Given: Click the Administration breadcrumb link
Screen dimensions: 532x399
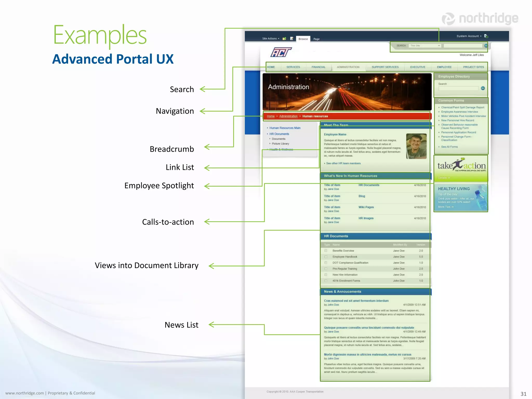Looking at the screenshot, I should (288, 116).
